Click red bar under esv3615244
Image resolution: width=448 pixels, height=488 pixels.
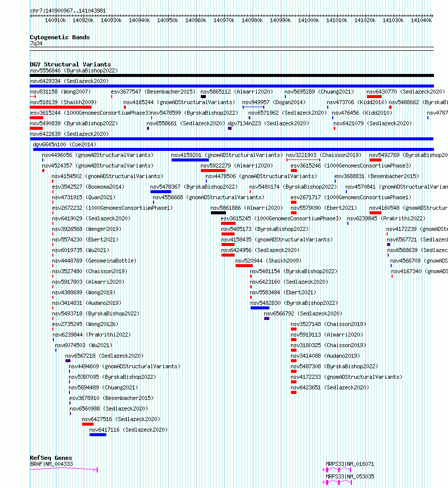point(36,118)
